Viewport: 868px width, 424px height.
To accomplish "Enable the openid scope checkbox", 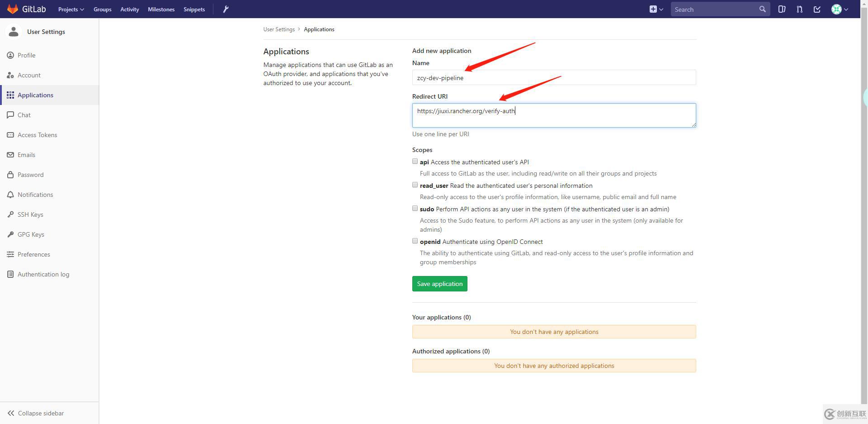I will [415, 241].
